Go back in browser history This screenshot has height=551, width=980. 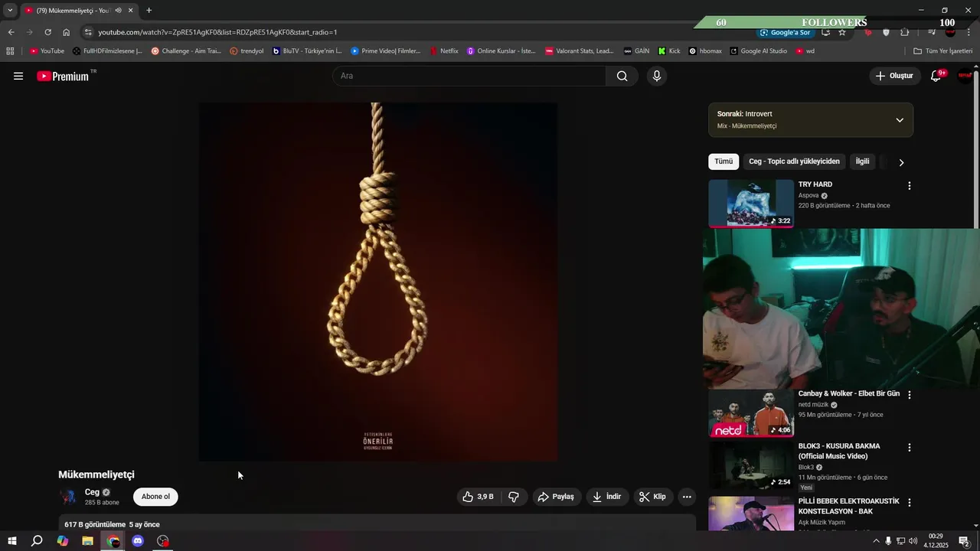pos(11,32)
